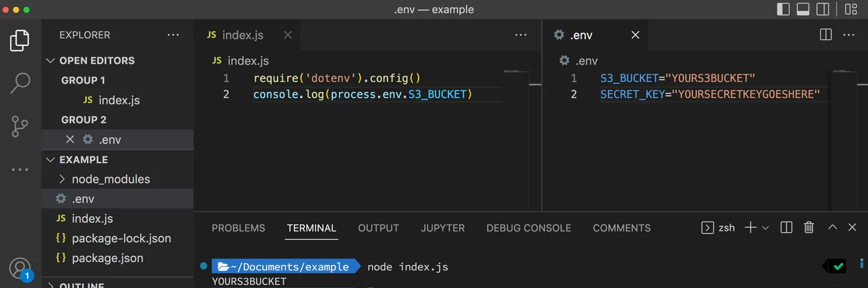Click the .env breadcrumb
The image size is (868, 288).
pyautogui.click(x=578, y=61)
